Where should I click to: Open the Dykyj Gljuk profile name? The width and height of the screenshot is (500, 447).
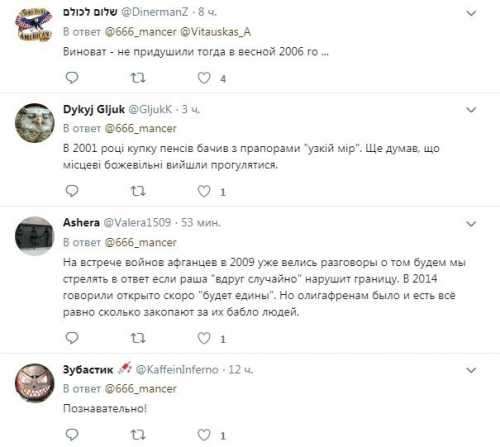94,109
